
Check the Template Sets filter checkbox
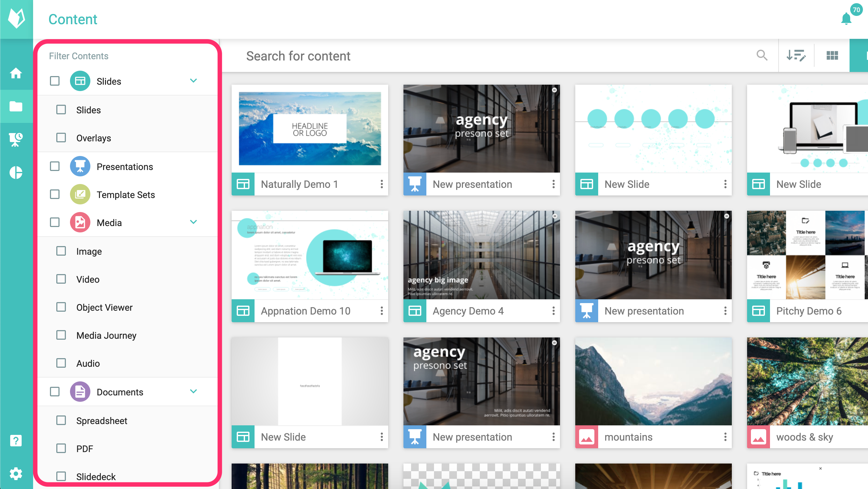[55, 194]
